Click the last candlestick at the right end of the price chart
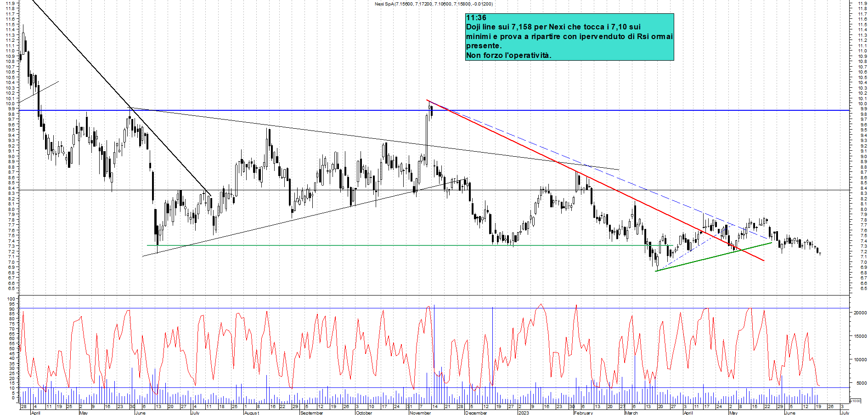Screen dimensions: 868x415 click(820, 253)
